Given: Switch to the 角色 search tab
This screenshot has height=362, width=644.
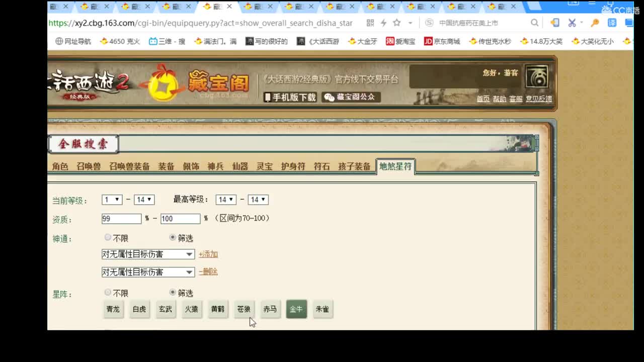Looking at the screenshot, I should 60,166.
